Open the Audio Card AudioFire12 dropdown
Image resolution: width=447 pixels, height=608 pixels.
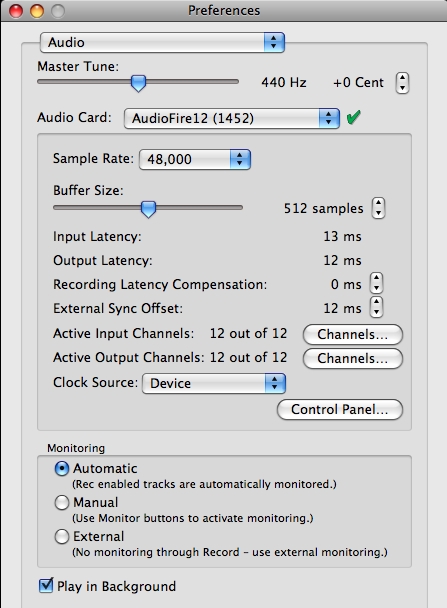[232, 118]
